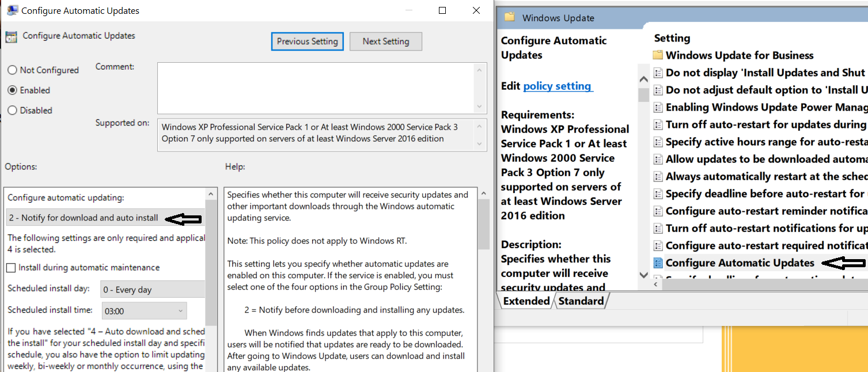Screen dimensions: 868x372
Task: Click the Options pane scrollbar thumb
Action: [x=211, y=263]
